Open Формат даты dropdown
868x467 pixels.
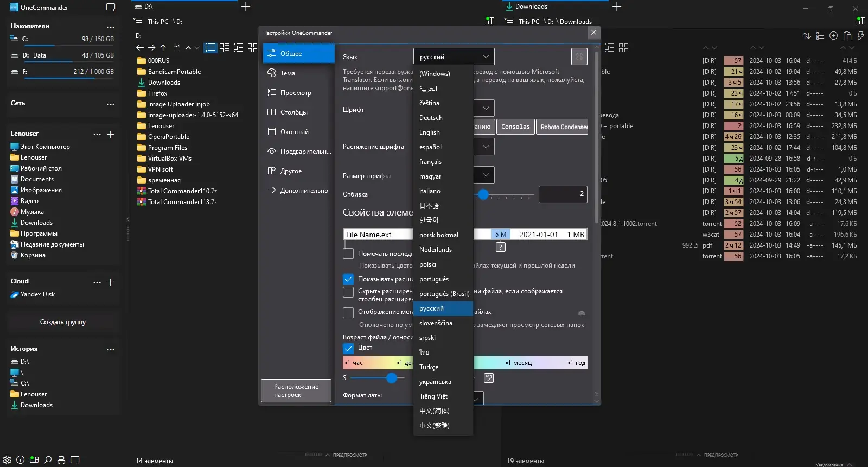click(476, 399)
